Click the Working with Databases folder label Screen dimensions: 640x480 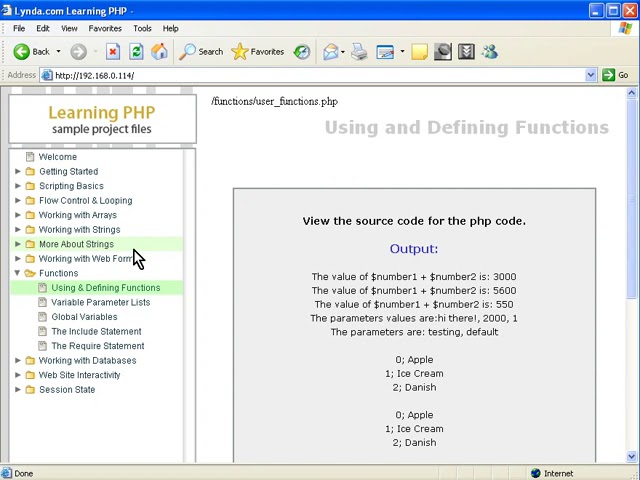(x=87, y=360)
